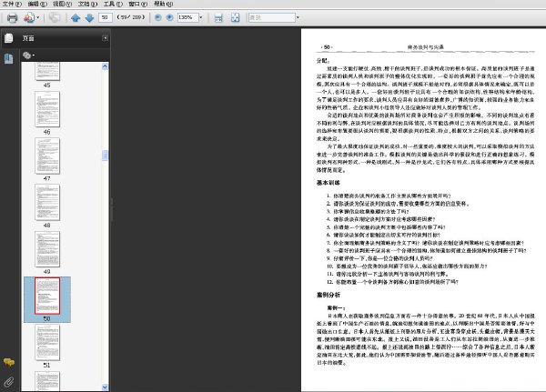
Task: Select page 48 thumbnail
Action: (x=47, y=203)
